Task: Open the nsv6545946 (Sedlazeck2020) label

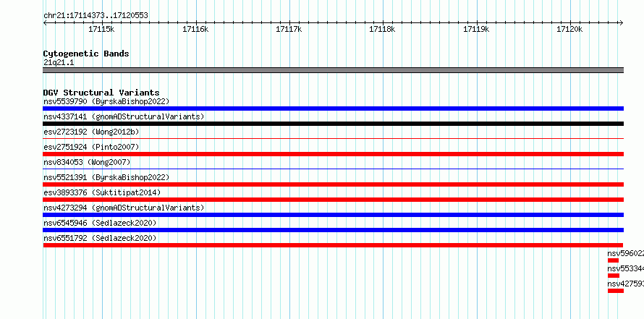Action: coord(100,223)
